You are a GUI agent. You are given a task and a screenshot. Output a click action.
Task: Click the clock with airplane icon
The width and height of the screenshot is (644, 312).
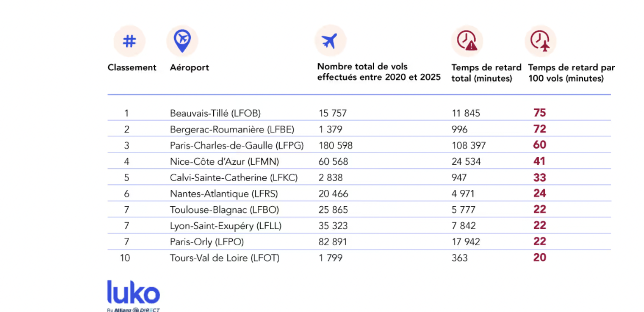point(540,41)
